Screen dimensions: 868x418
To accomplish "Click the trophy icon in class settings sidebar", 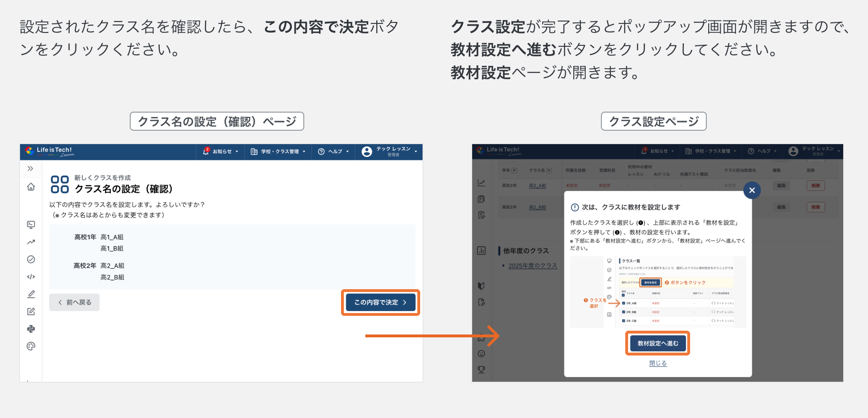I will [481, 369].
